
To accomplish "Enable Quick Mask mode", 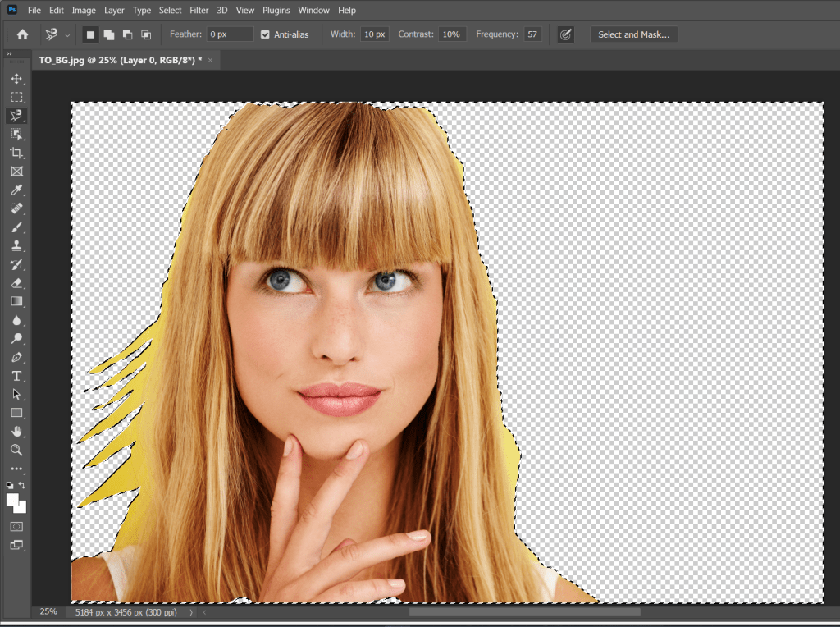I will (16, 526).
